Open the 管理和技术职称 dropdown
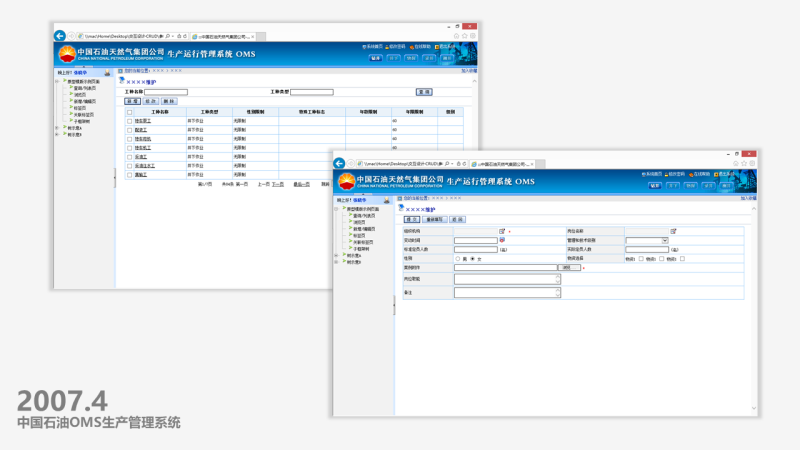Image resolution: width=800 pixels, height=450 pixels. (x=647, y=240)
